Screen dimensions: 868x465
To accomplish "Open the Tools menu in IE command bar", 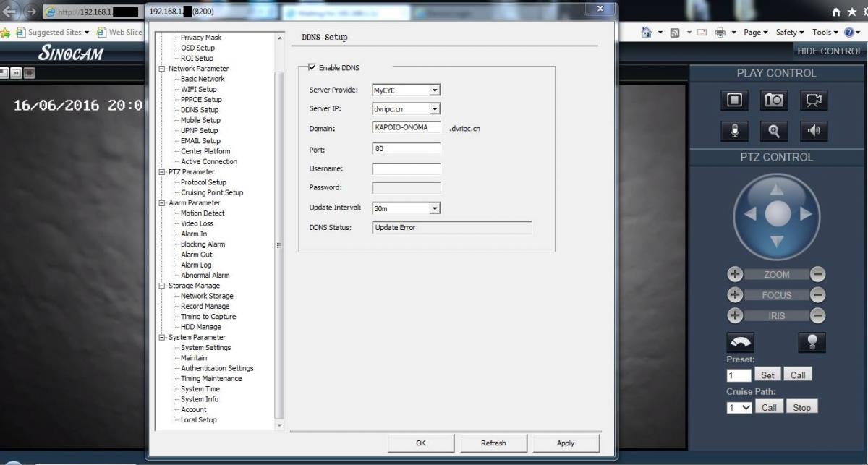I will point(825,33).
